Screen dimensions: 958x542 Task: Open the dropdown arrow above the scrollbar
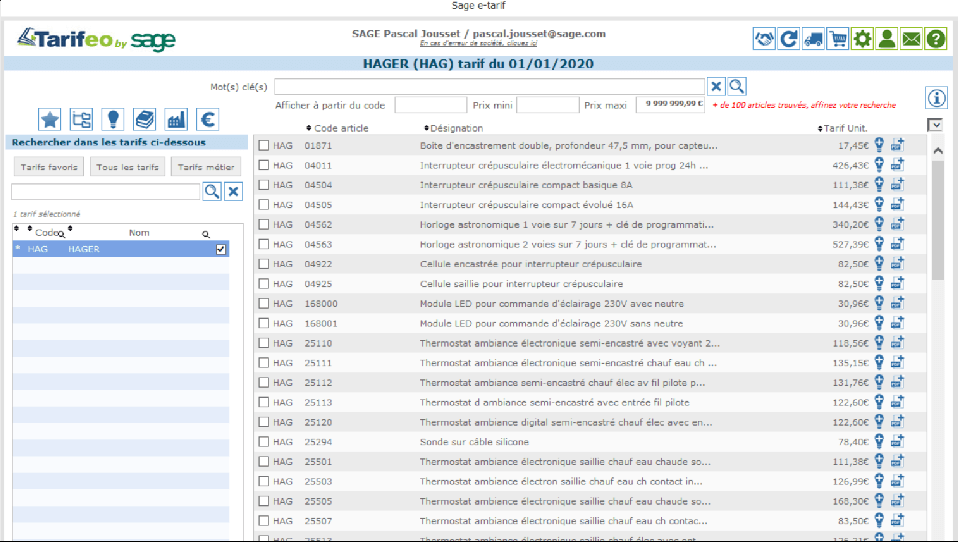[935, 125]
